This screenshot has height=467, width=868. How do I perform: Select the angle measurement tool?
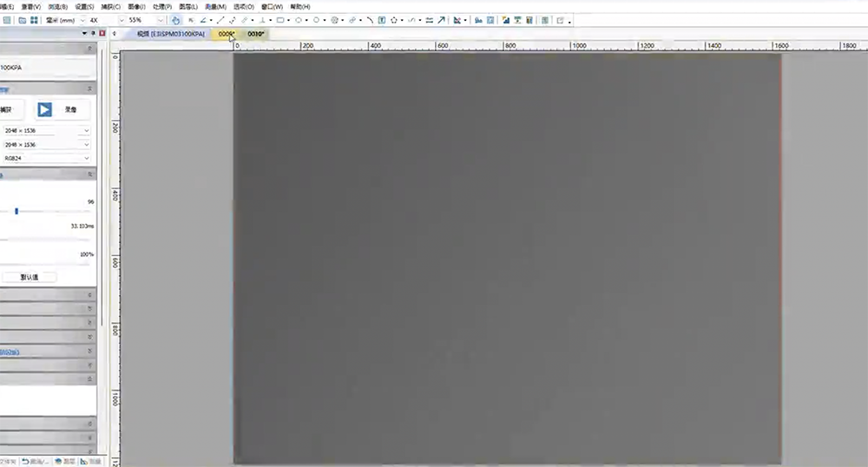(x=203, y=20)
